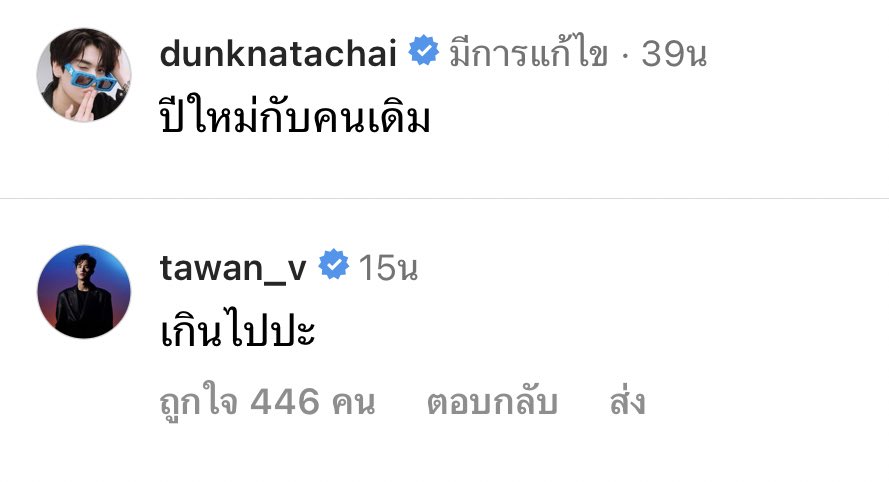Tap ส่ง to send tawan_v's comment

pyautogui.click(x=628, y=400)
